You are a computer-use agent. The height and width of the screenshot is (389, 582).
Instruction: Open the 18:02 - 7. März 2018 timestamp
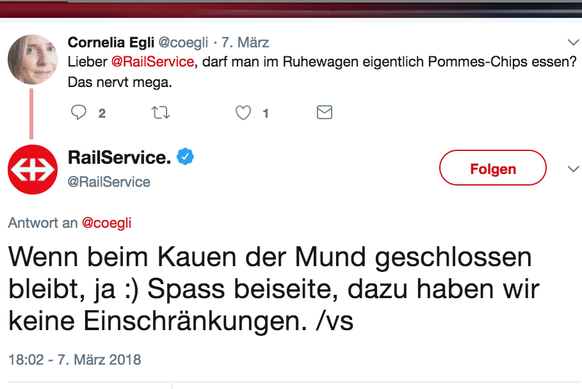[x=75, y=360]
